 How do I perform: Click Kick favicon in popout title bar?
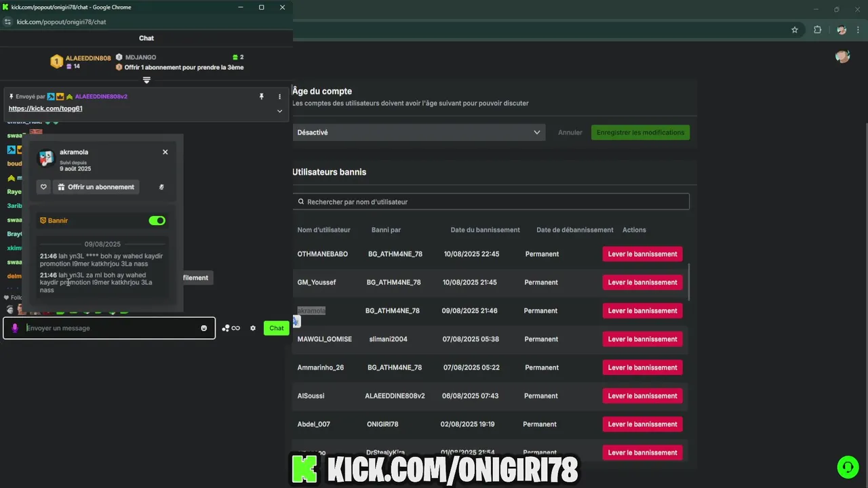[x=6, y=7]
